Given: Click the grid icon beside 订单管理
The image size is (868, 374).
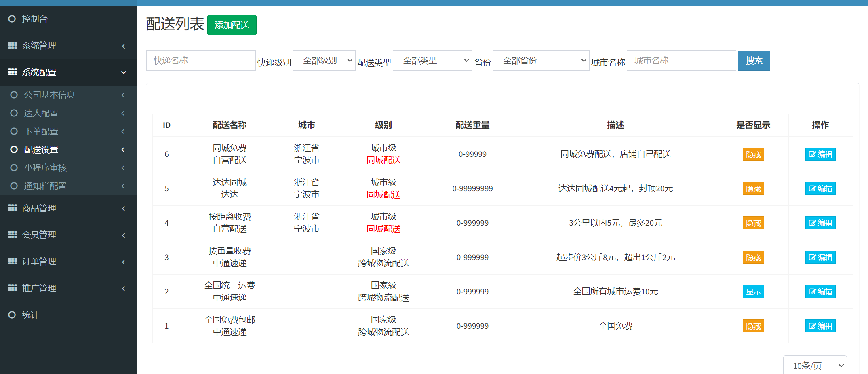Looking at the screenshot, I should coord(13,261).
